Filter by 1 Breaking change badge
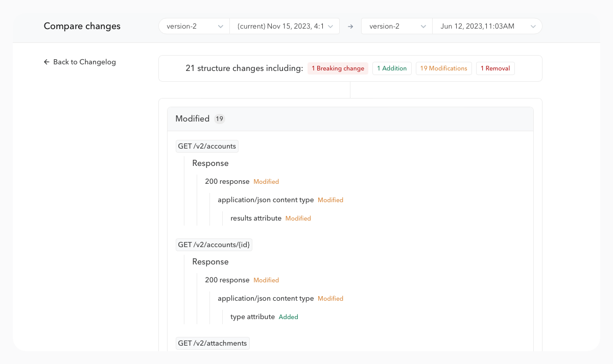 click(338, 68)
